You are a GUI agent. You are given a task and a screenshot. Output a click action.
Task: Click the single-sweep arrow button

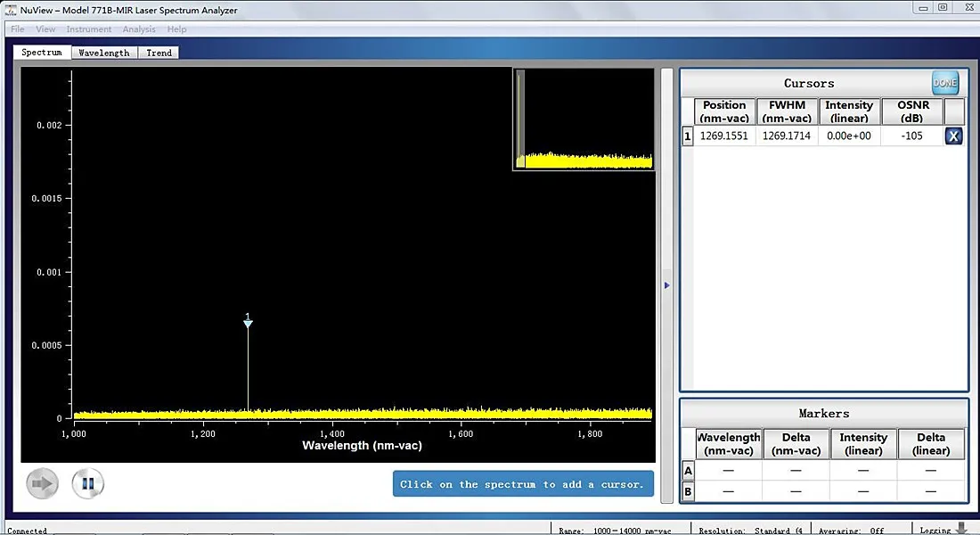(42, 484)
